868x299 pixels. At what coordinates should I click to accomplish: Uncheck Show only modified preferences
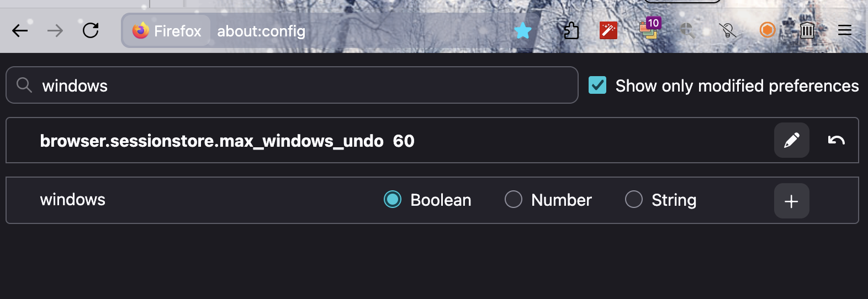tap(597, 86)
